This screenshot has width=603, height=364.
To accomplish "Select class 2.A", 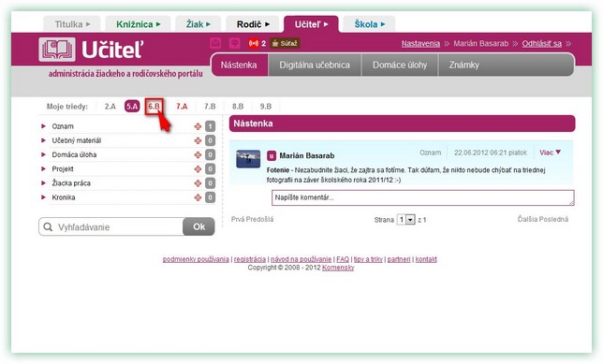I will point(110,107).
